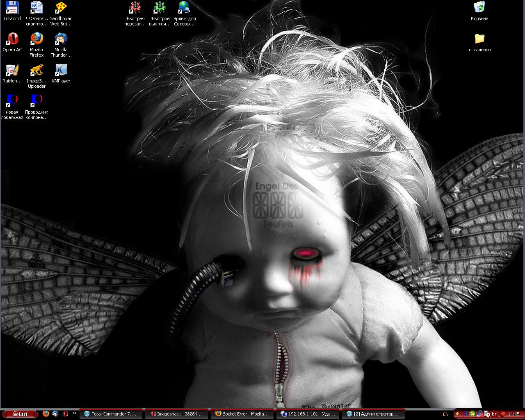
Task: Open the ImageShack Uploader shortcut
Action: [37, 70]
